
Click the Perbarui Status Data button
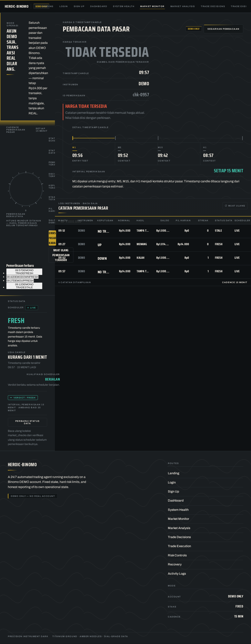[x=27, y=422]
